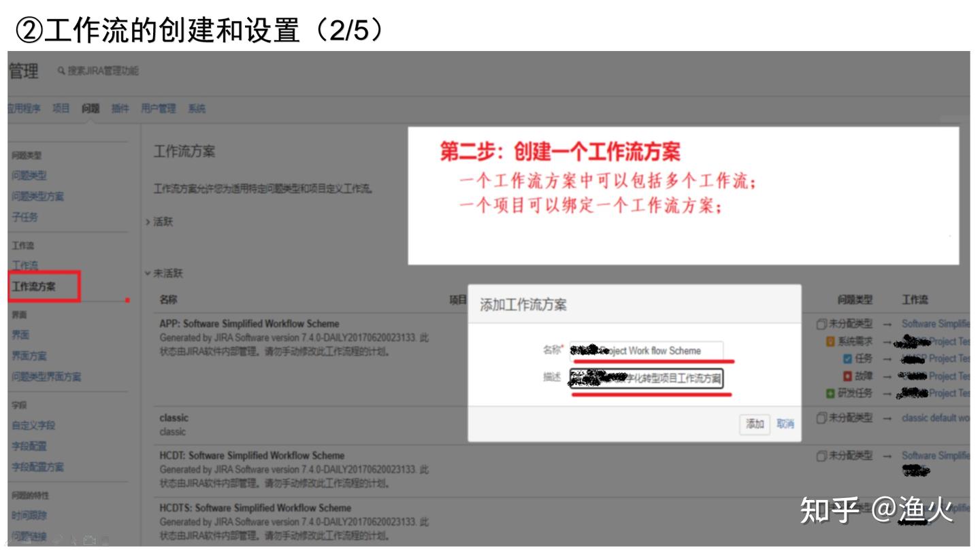
Task: Cancel the 添加工作流方案 dialog via 取消
Action: pos(785,424)
